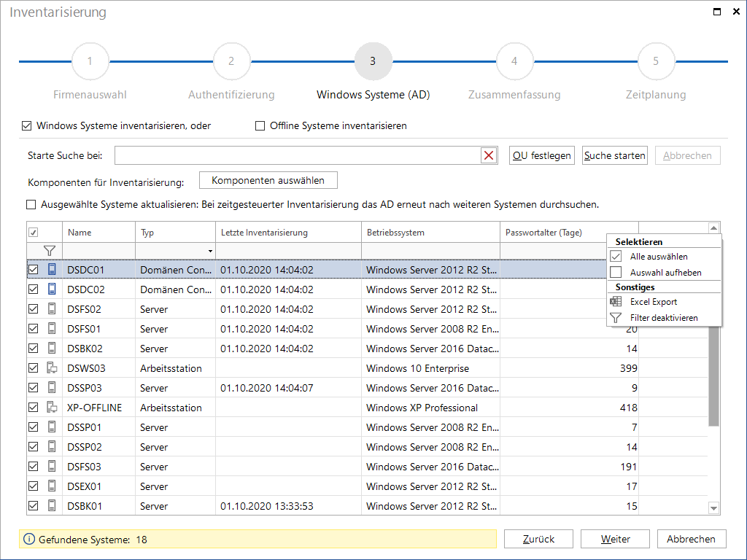Sort by Letzte Inventarisierung column header
Viewport: 747px width, 560px height.
[288, 233]
